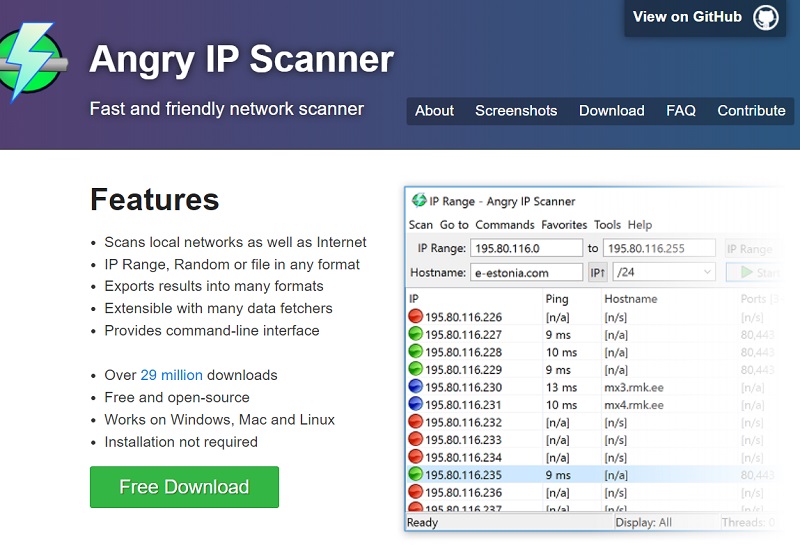Click the green Start play icon

click(746, 272)
